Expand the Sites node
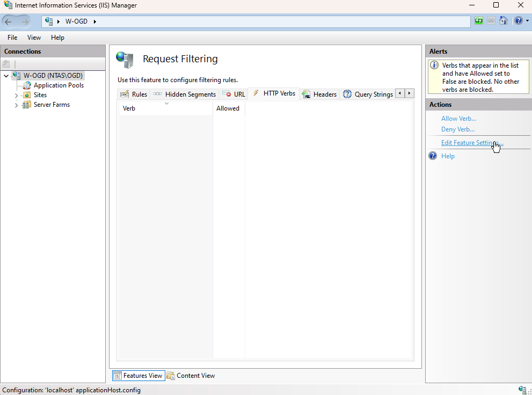Image resolution: width=532 pixels, height=395 pixels. point(16,94)
